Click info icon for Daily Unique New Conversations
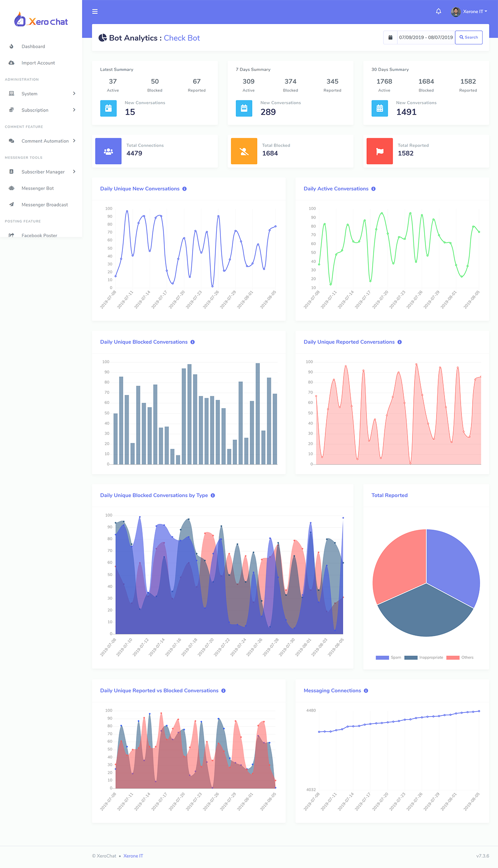 (x=185, y=189)
